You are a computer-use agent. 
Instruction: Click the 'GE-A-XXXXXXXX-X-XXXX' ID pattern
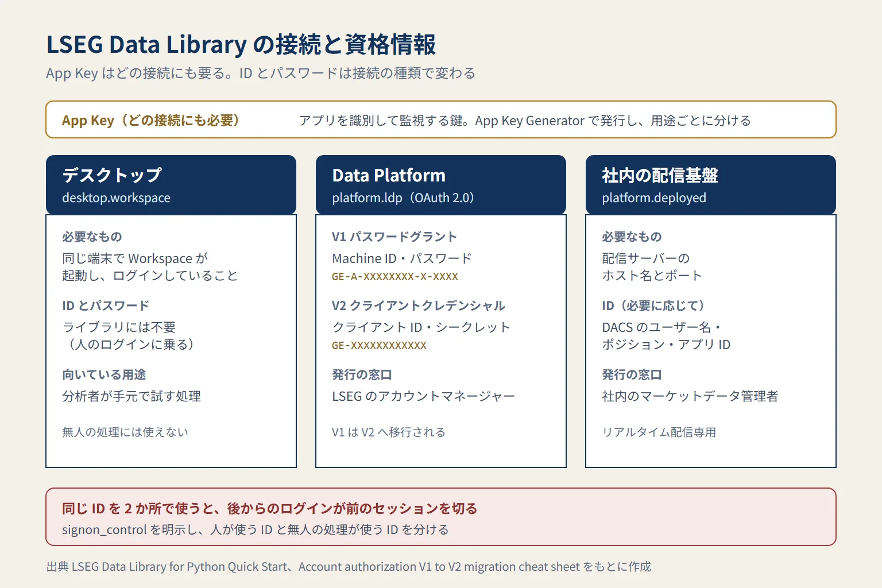coord(395,277)
